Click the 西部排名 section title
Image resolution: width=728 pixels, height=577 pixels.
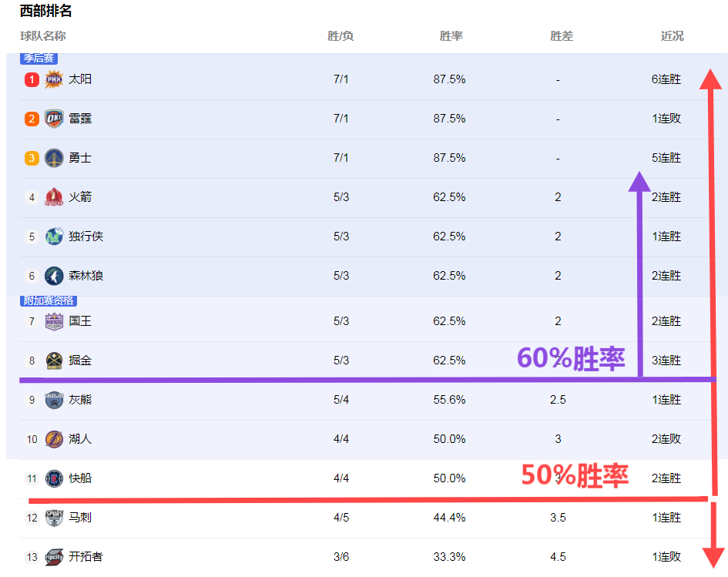pos(46,11)
